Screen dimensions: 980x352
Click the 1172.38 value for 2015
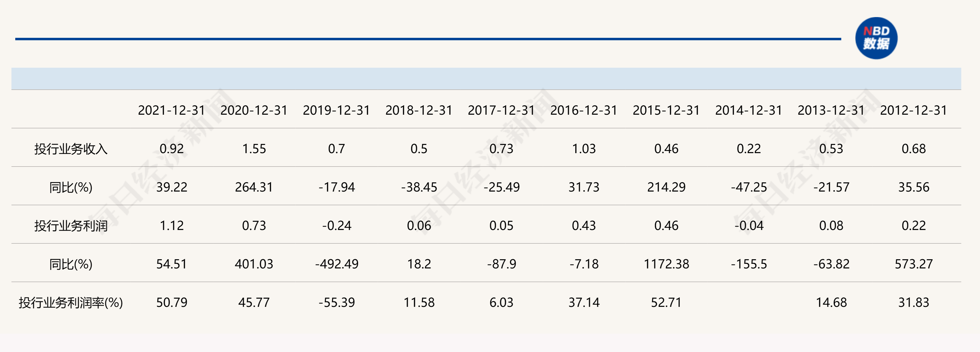click(666, 264)
